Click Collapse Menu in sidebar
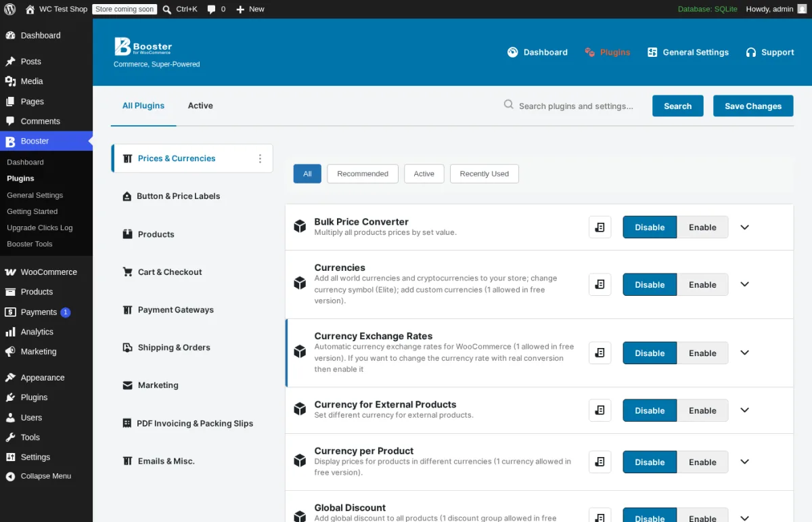 tap(46, 476)
